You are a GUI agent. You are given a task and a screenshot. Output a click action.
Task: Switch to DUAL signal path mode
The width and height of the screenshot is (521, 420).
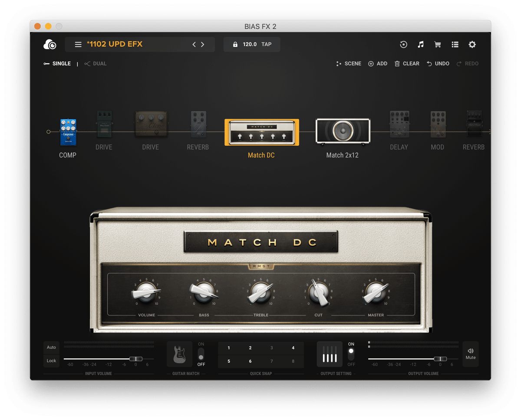[x=95, y=64]
